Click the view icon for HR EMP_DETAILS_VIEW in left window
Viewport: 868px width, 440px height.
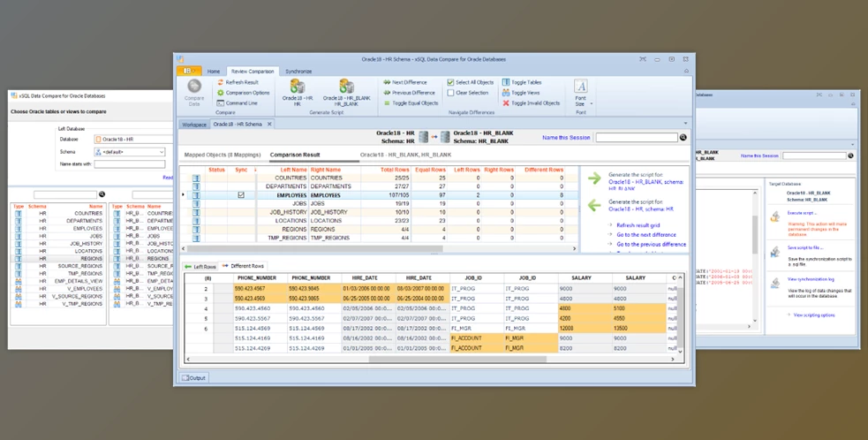click(x=19, y=281)
